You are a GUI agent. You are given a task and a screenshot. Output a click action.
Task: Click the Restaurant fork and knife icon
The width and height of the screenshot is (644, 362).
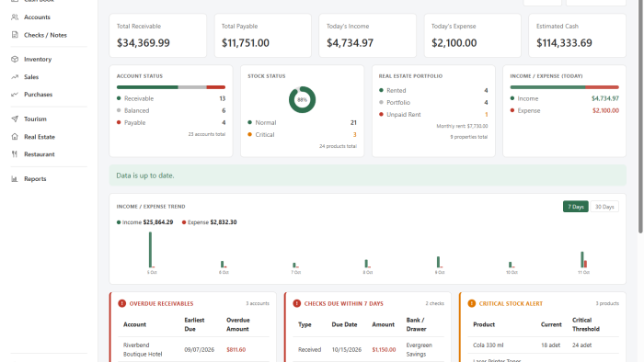point(15,154)
